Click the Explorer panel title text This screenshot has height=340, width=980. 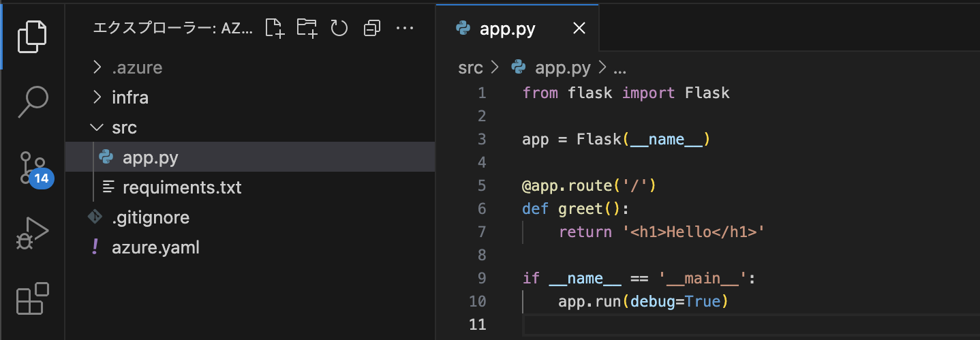[172, 28]
